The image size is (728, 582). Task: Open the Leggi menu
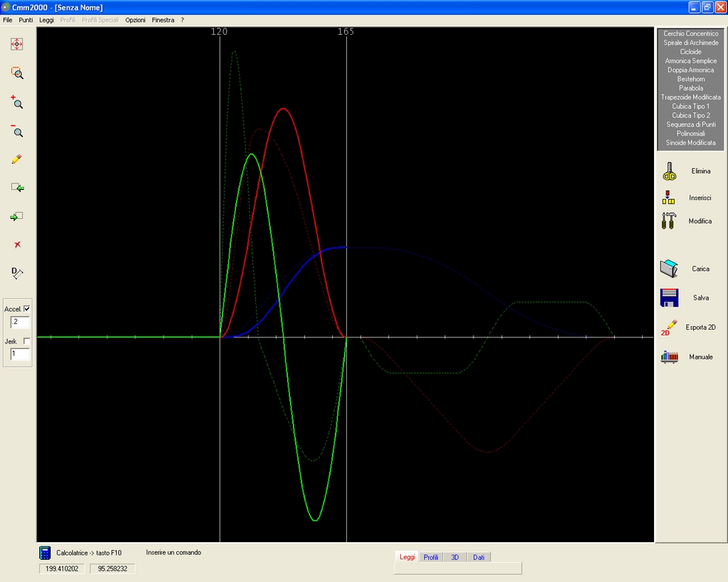[46, 20]
